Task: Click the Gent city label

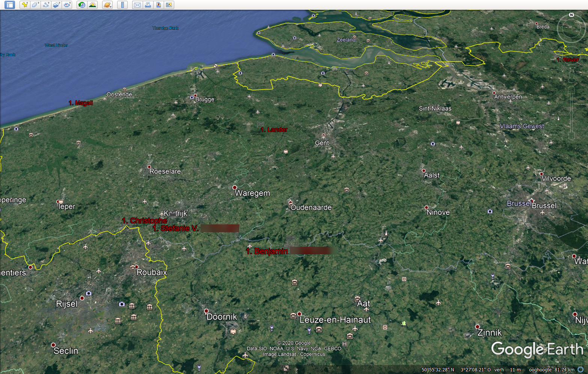Action: 322,143
